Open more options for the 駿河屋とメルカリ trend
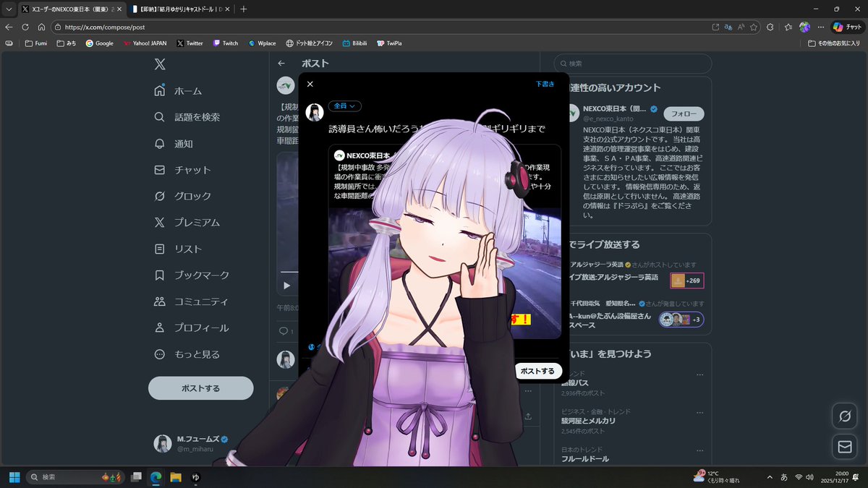868x488 pixels. pyautogui.click(x=699, y=412)
